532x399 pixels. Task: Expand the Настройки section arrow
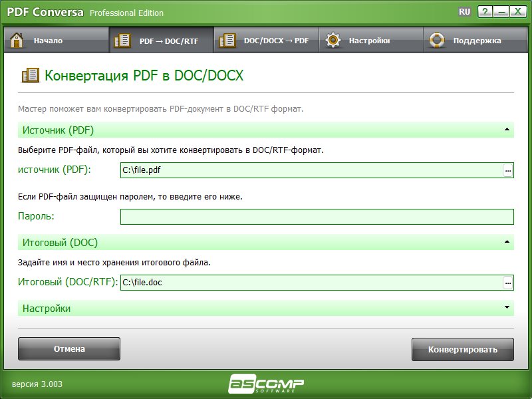click(507, 307)
